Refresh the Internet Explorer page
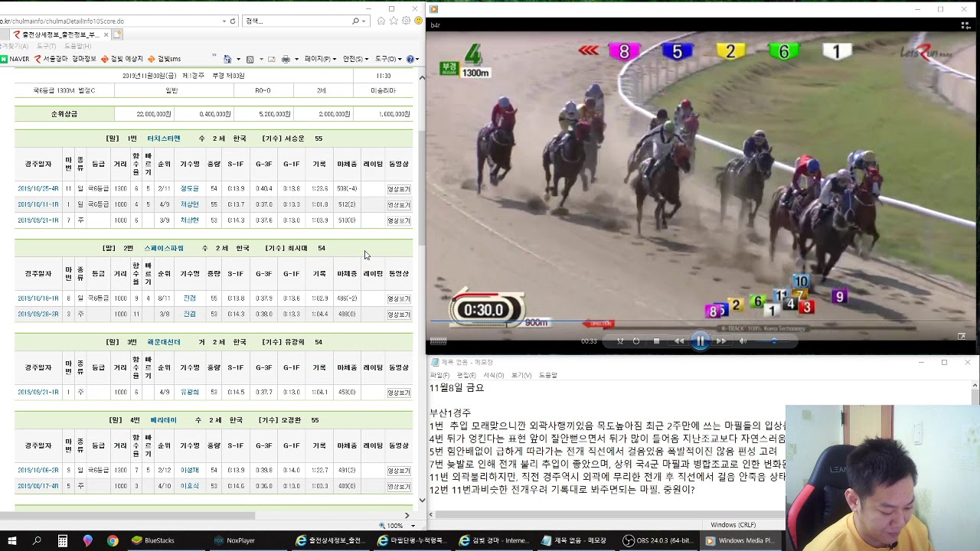 [x=233, y=21]
